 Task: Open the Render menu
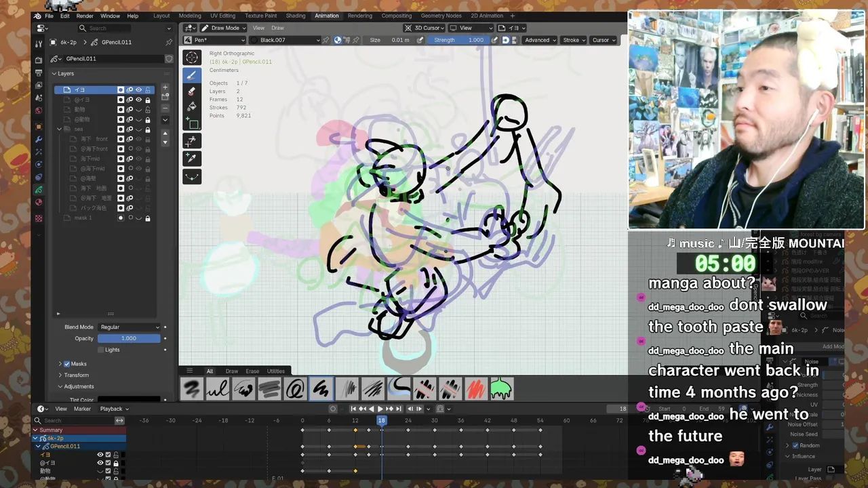coord(85,16)
